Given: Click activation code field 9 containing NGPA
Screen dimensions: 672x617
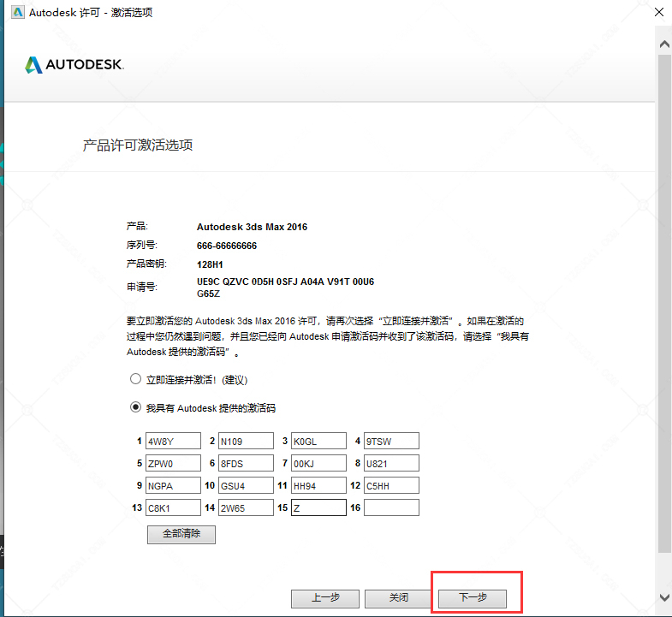Looking at the screenshot, I should [x=173, y=485].
